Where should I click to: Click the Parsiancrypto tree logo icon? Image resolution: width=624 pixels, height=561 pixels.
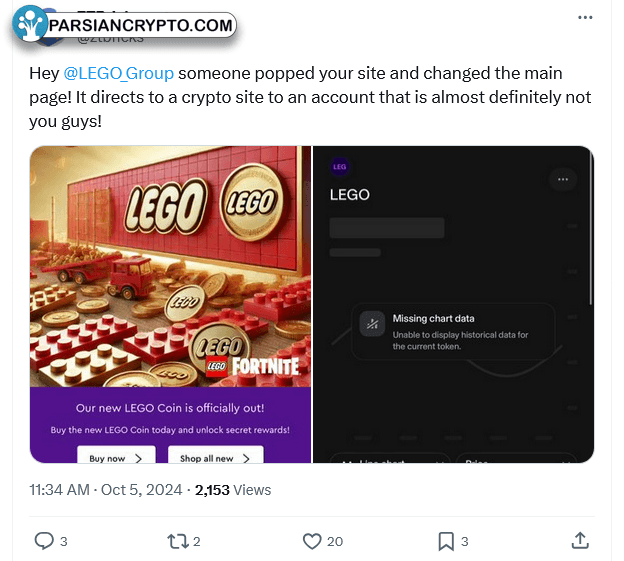point(29,24)
